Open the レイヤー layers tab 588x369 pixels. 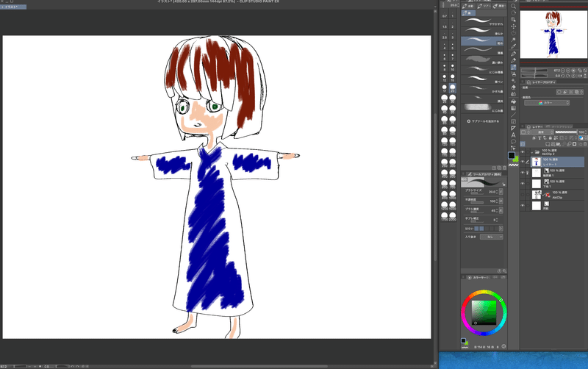[534, 126]
